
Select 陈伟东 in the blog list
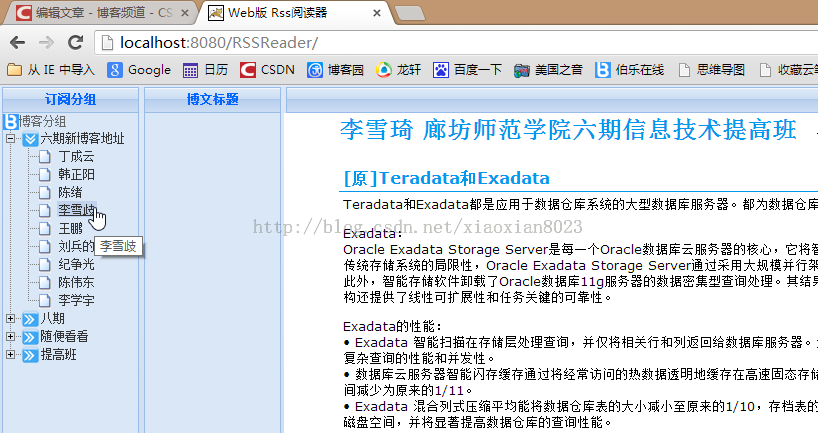pos(76,282)
